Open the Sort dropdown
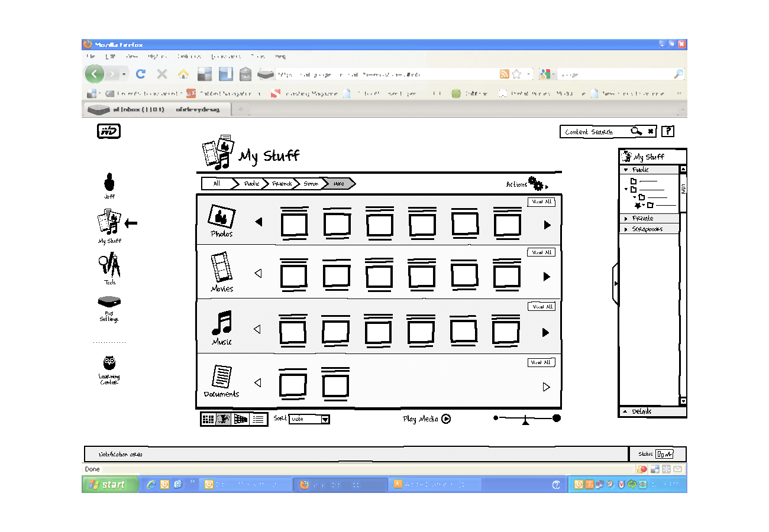The image size is (769, 532). [x=309, y=419]
